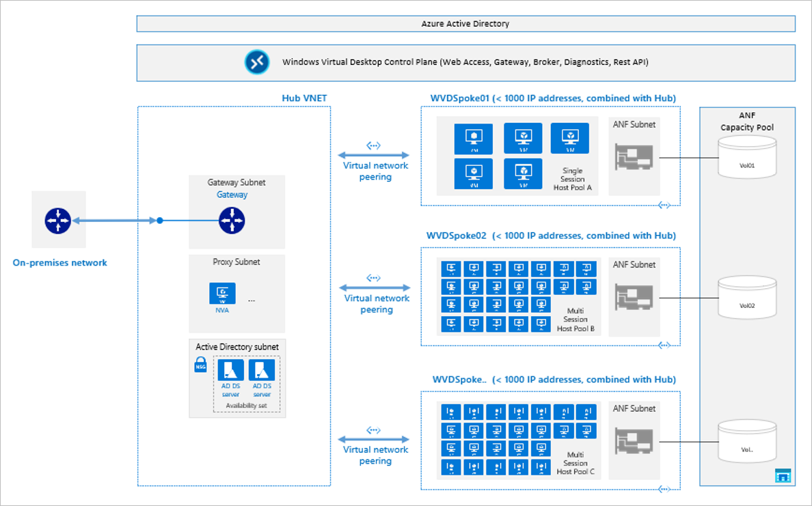The height and width of the screenshot is (506, 812).
Task: Click the Gateway link under Gateway Subnet
Action: click(x=232, y=194)
